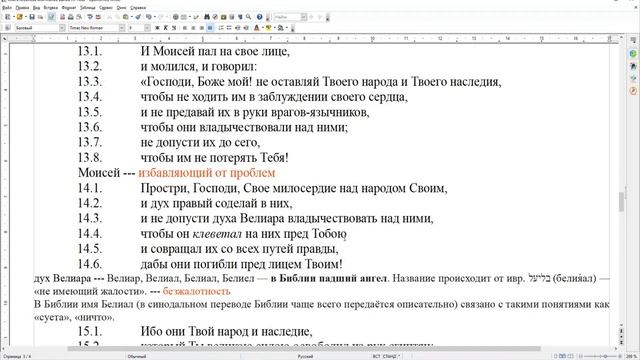Toggle nonprinting characters display
640x360 pixels.
point(240,17)
